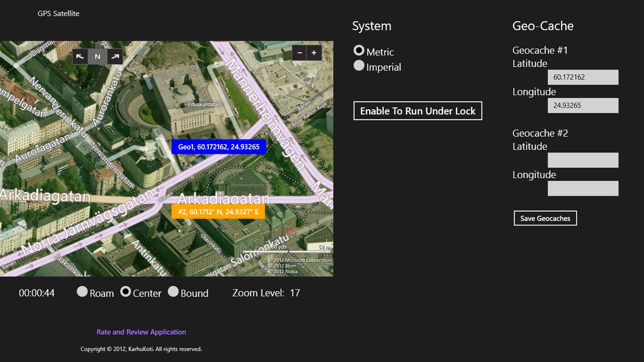This screenshot has height=362, width=644.
Task: Rotate the map counterclockwise with left arrow icon
Action: point(80,56)
